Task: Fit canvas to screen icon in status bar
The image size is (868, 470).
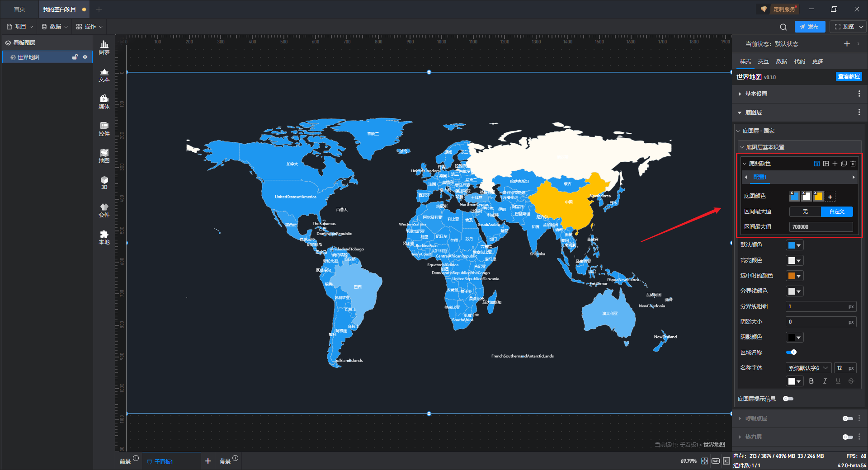Action: coord(705,461)
